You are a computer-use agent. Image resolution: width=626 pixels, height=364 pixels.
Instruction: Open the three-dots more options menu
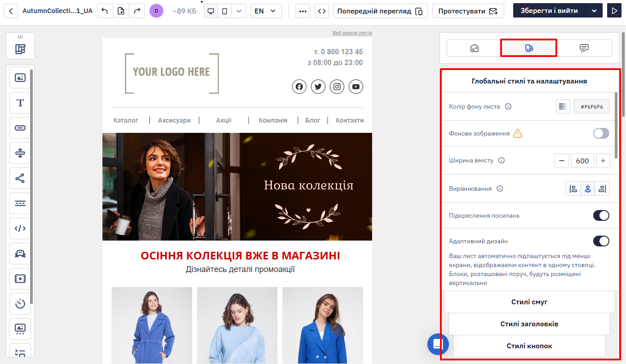tap(303, 11)
